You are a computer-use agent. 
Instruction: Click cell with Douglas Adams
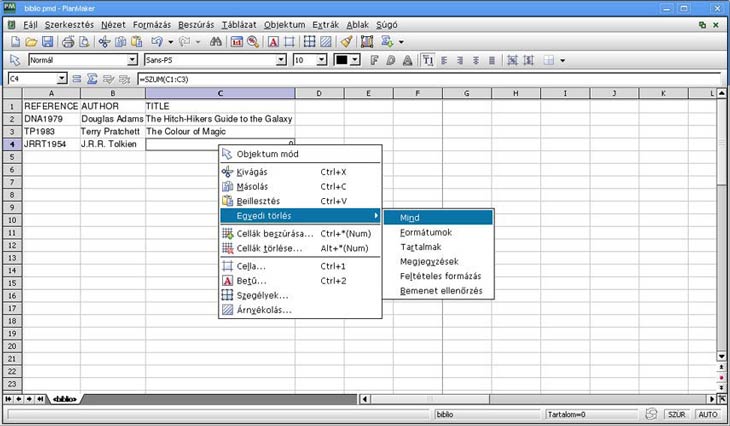click(x=112, y=119)
